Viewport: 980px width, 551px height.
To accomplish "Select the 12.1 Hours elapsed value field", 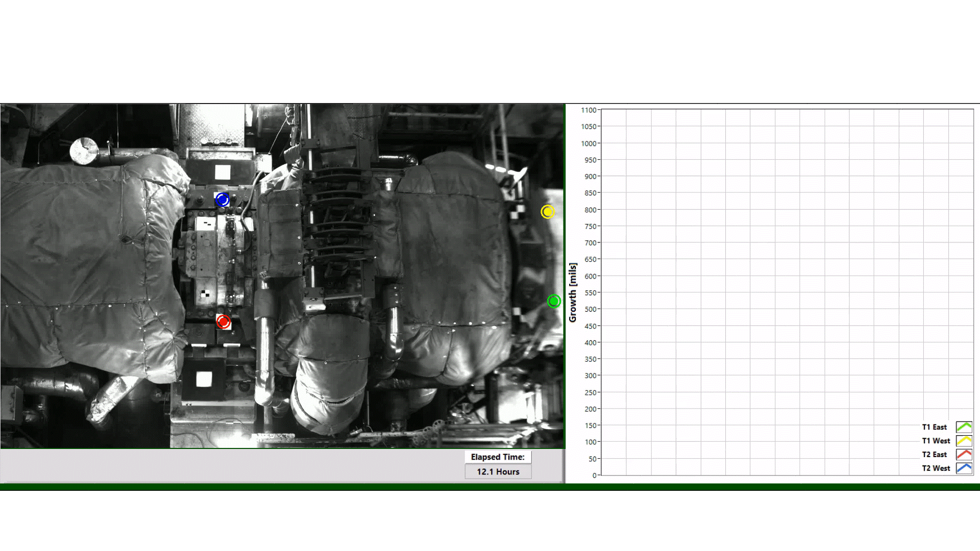I will click(x=498, y=472).
